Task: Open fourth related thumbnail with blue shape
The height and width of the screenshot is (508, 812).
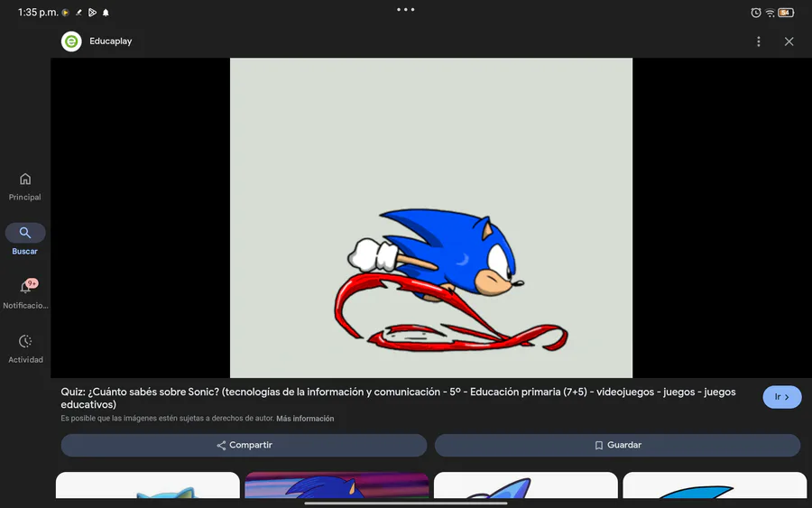Action: 715,485
